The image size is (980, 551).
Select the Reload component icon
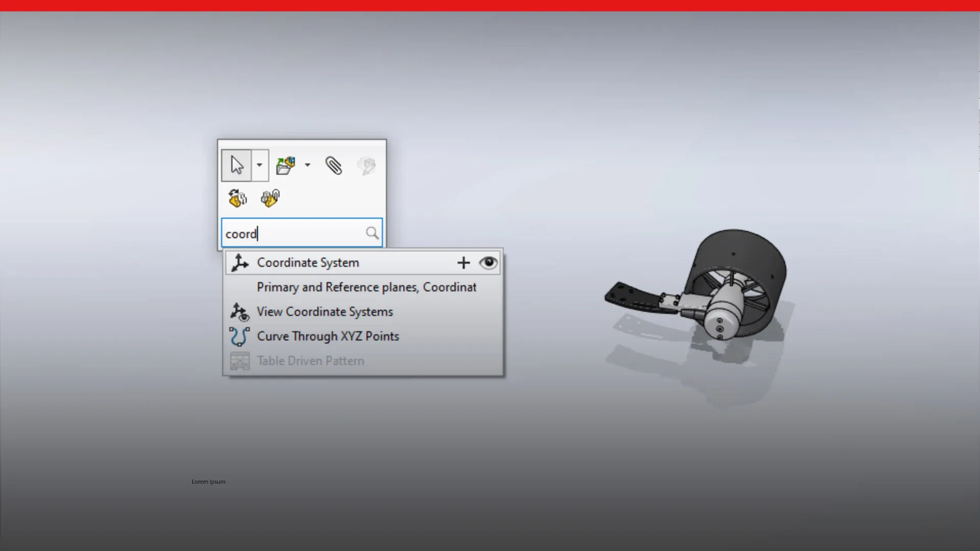tap(237, 198)
